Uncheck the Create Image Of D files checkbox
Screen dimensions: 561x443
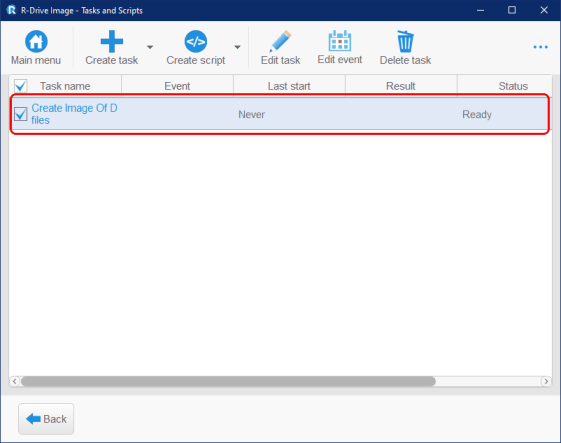pos(20,114)
